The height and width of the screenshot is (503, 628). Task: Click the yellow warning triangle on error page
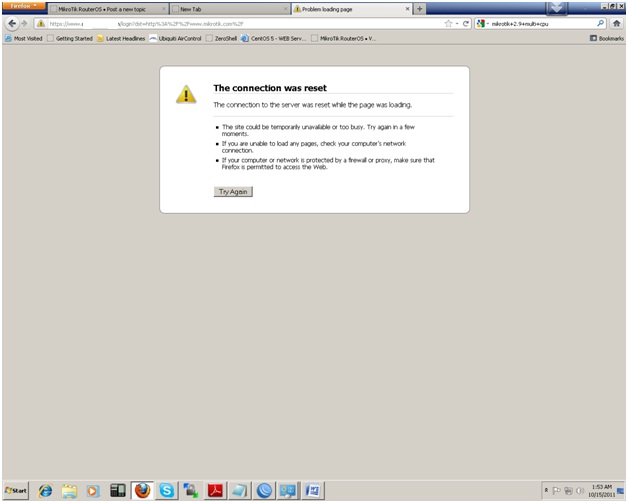[x=186, y=94]
